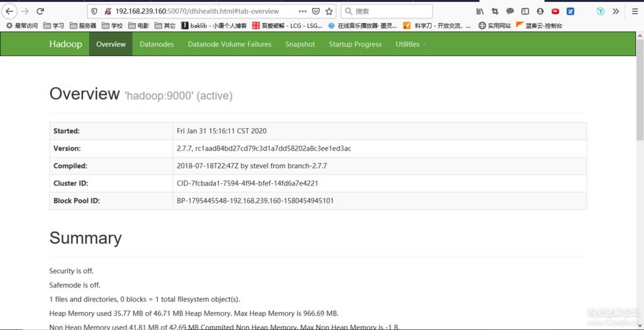Focus the 搜索 search box

387,11
